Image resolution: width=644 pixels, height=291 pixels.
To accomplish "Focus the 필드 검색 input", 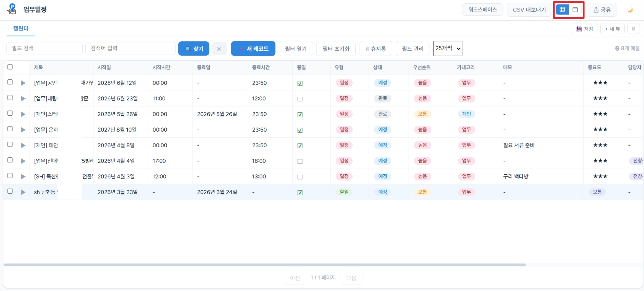I will point(44,48).
